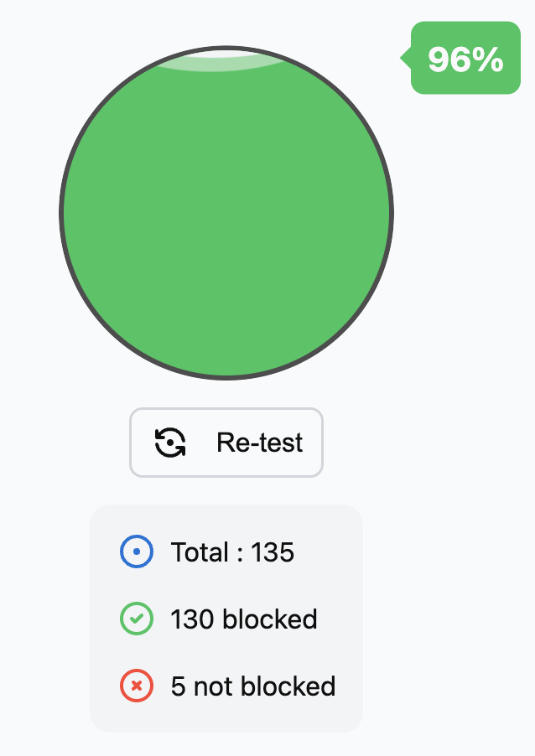Click the Re-test refresh arrows icon
This screenshot has width=535, height=756.
click(x=170, y=443)
